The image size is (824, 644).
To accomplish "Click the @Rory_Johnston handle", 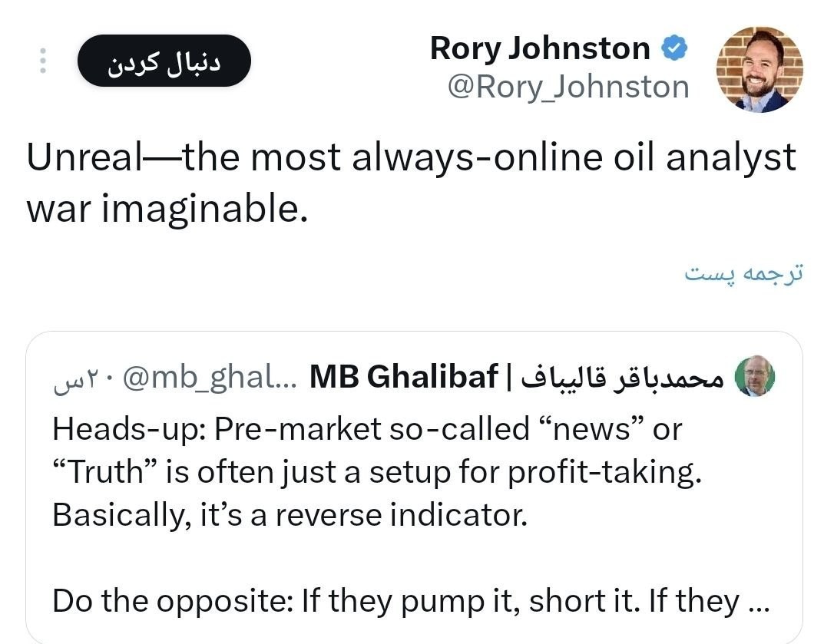I will (568, 87).
